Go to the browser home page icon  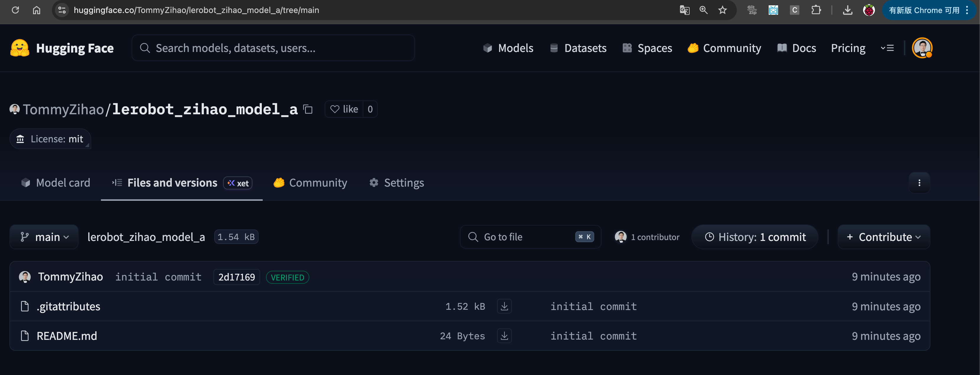[x=37, y=10]
